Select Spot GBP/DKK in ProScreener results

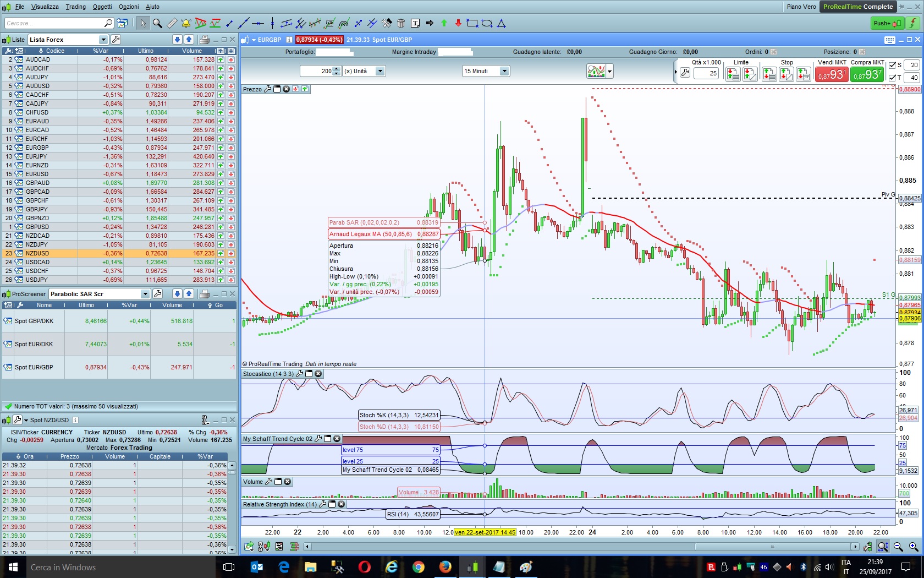coord(119,321)
